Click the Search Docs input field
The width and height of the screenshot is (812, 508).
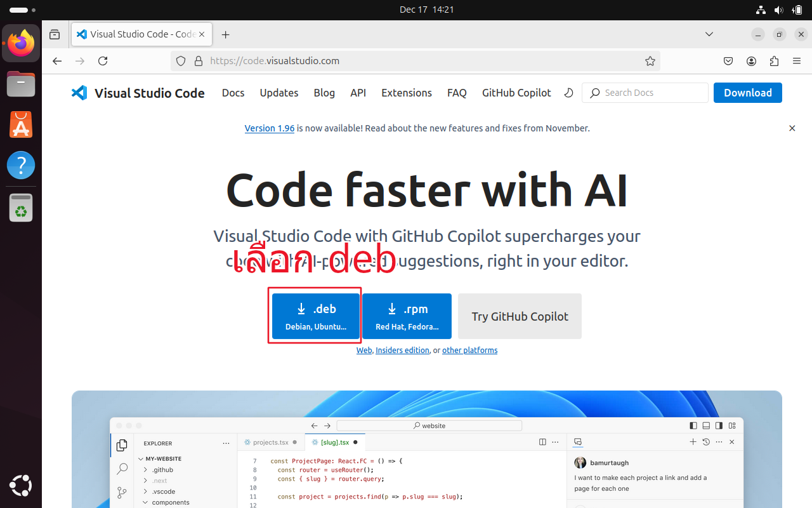(645, 93)
